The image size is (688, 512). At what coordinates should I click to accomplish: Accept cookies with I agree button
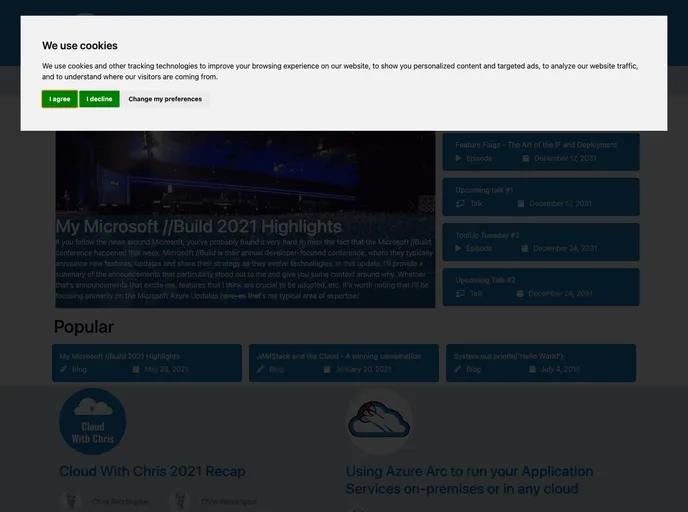coord(60,99)
